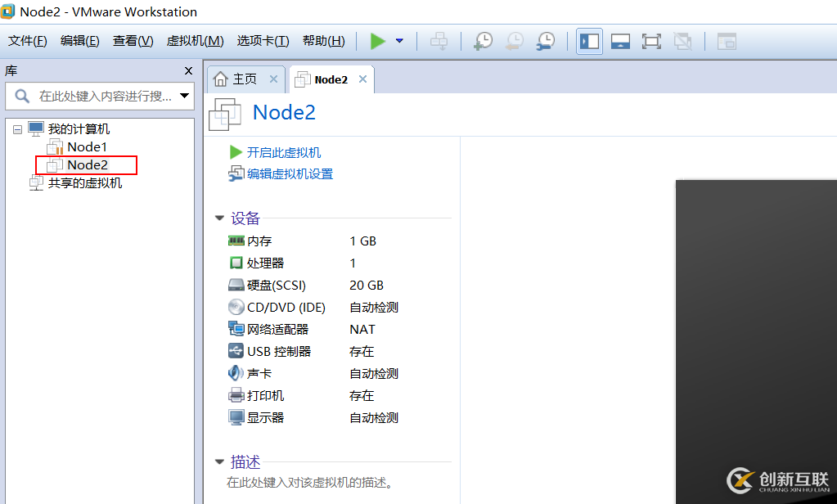
Task: Select the network adapter device icon
Action: tap(236, 329)
